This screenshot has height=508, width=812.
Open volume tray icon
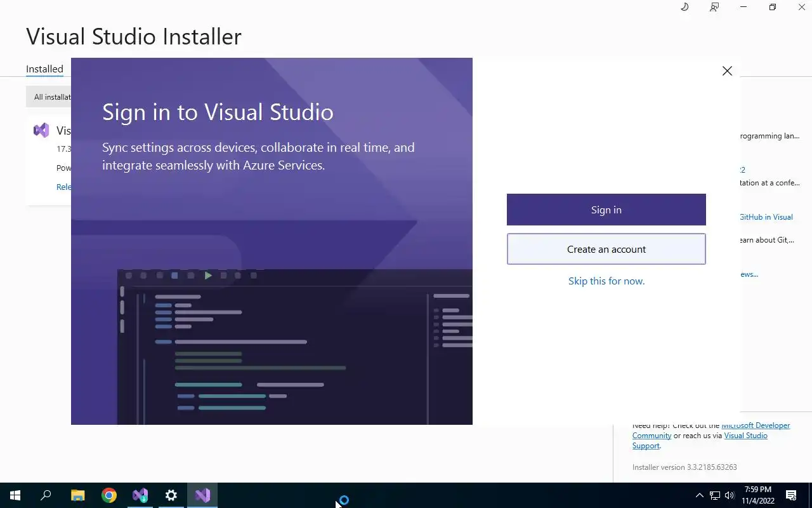(x=730, y=495)
